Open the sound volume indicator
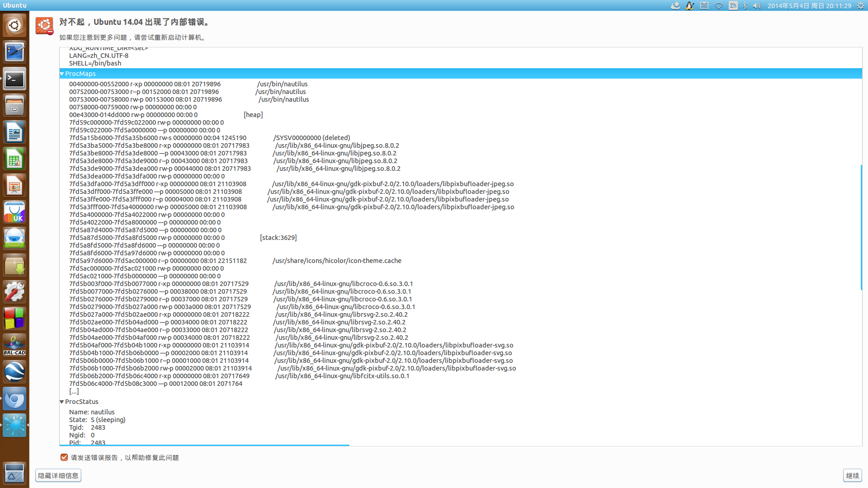 tap(757, 5)
